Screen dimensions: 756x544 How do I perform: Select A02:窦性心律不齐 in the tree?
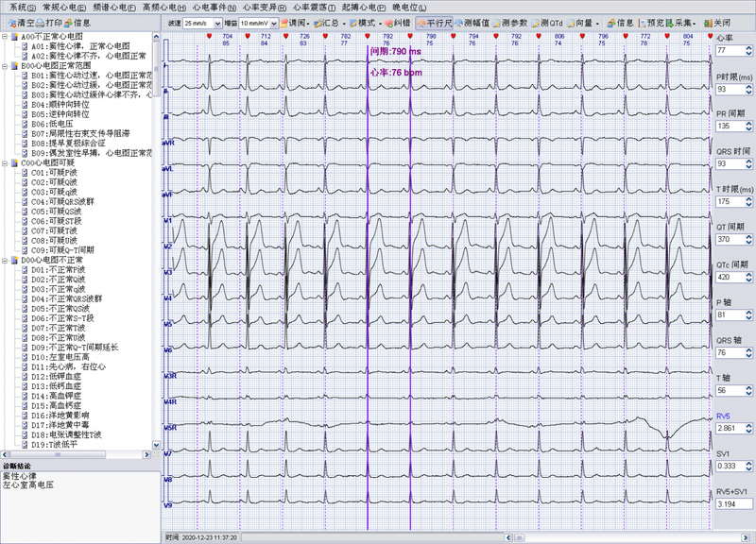click(89, 56)
